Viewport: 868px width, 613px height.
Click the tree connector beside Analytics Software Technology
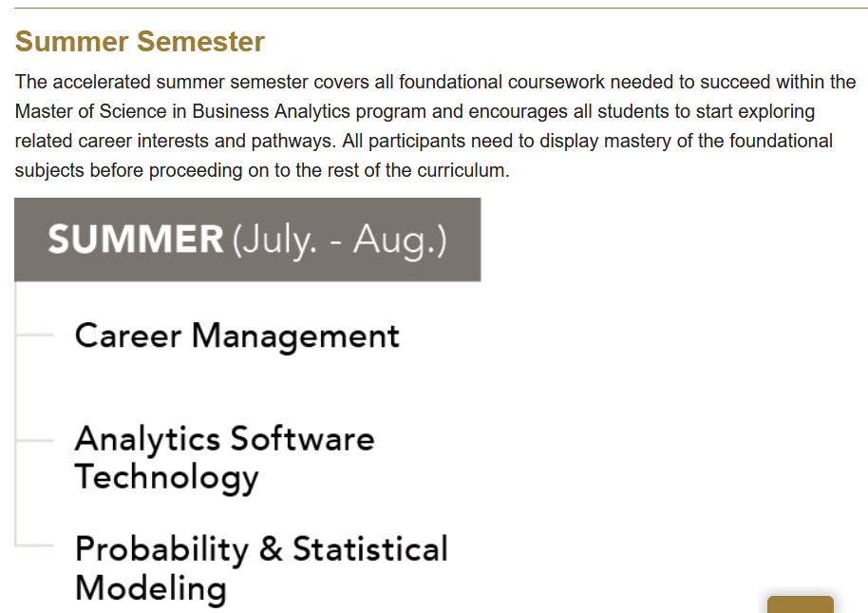(35, 441)
